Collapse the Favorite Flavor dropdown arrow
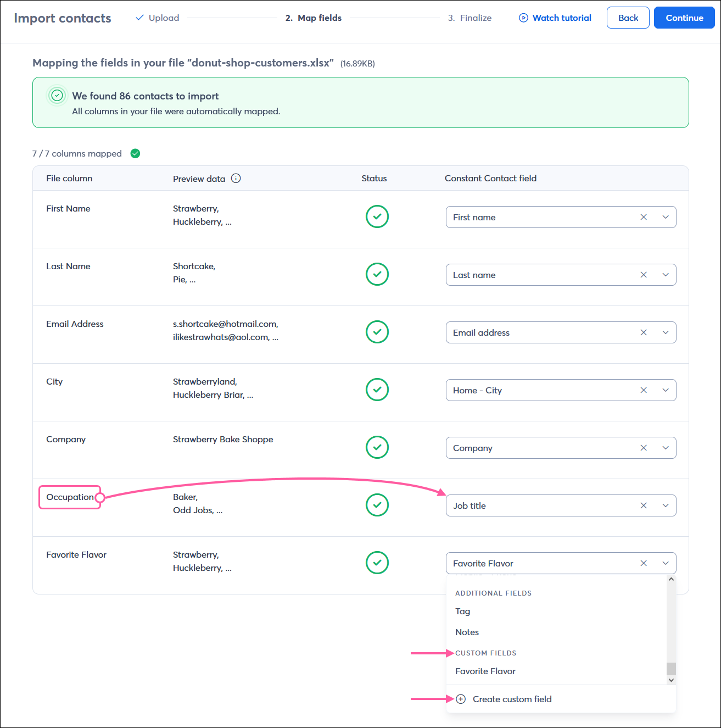The image size is (721, 728). [666, 563]
